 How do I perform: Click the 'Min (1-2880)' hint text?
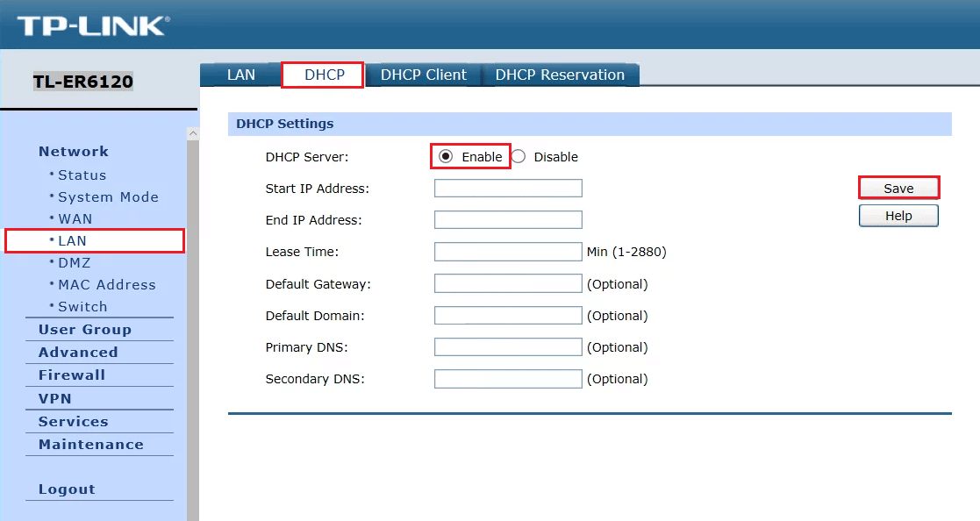[x=626, y=252]
